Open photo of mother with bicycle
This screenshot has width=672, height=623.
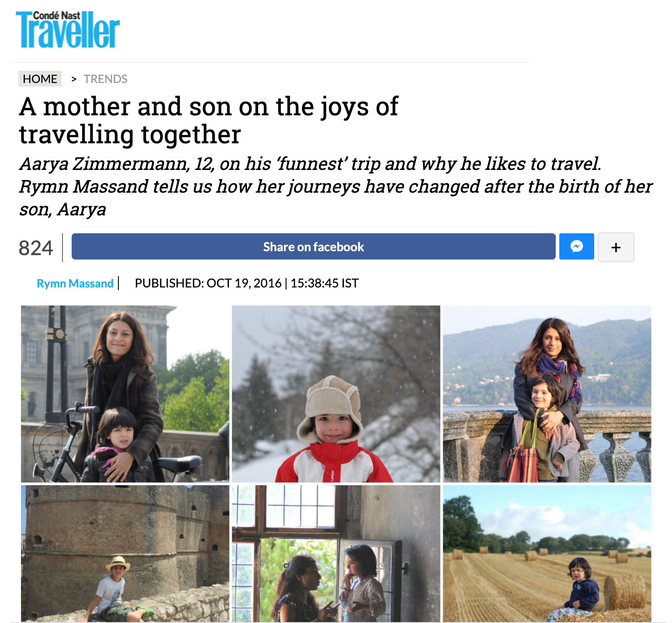click(x=125, y=394)
